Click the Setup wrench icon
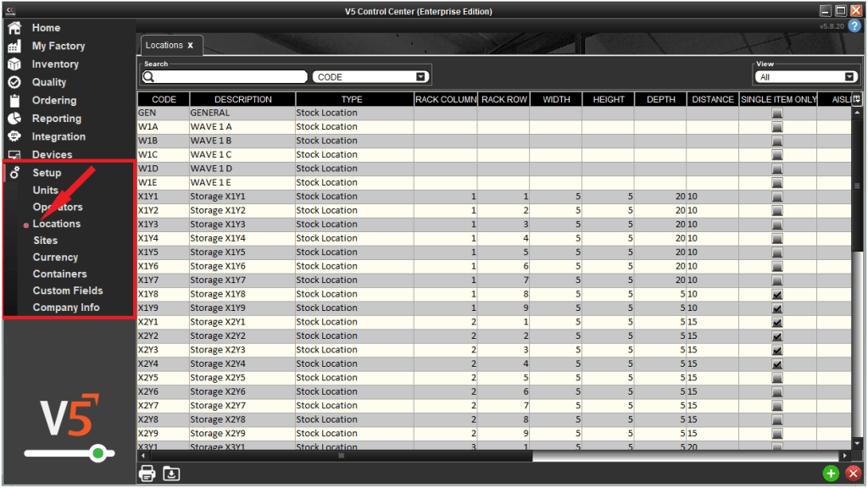Screen dimensions: 868x488 (14, 172)
